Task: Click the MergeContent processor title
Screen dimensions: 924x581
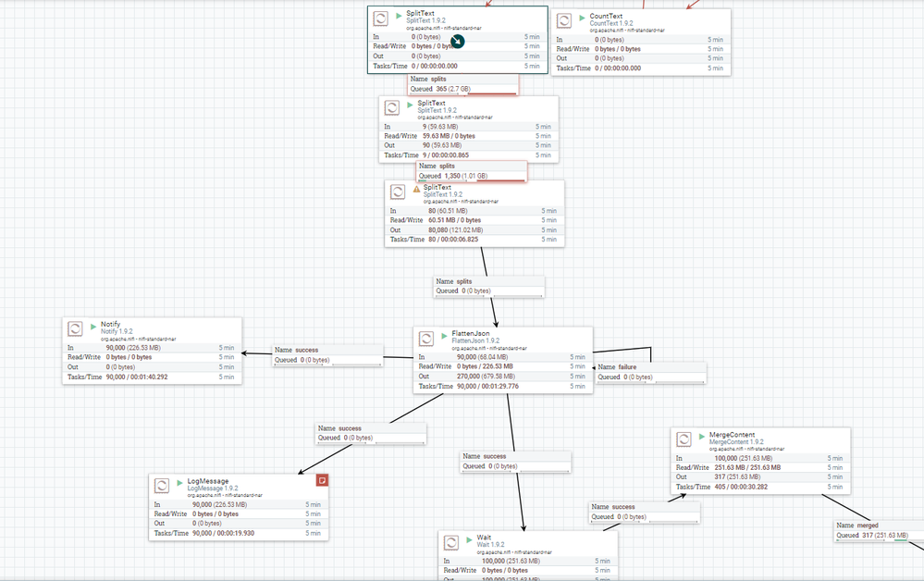Action: [732, 434]
